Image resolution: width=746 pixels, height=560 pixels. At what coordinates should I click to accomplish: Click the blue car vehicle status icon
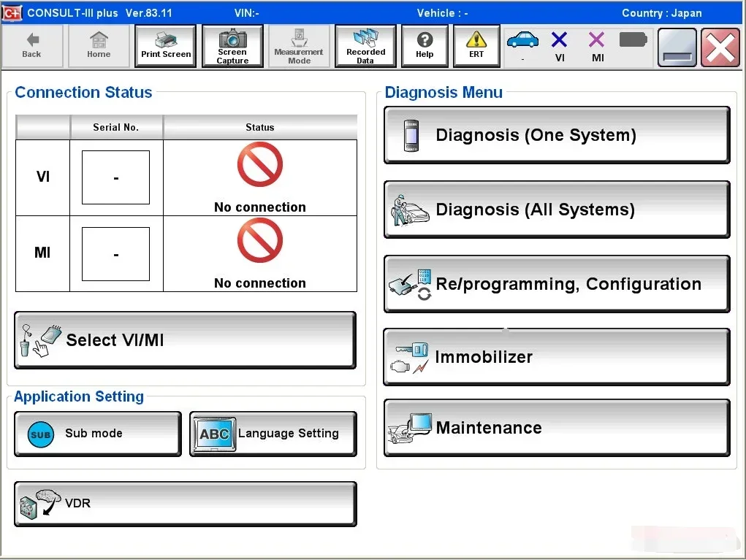pos(522,40)
